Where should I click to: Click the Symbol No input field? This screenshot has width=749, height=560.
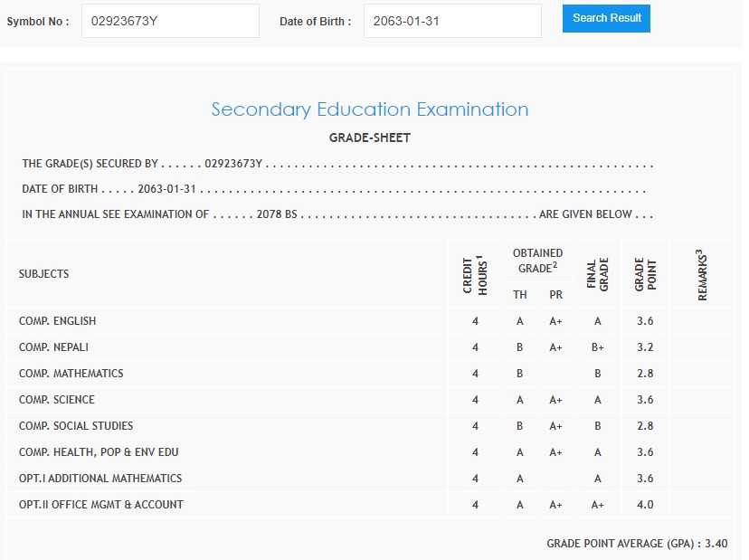[170, 21]
